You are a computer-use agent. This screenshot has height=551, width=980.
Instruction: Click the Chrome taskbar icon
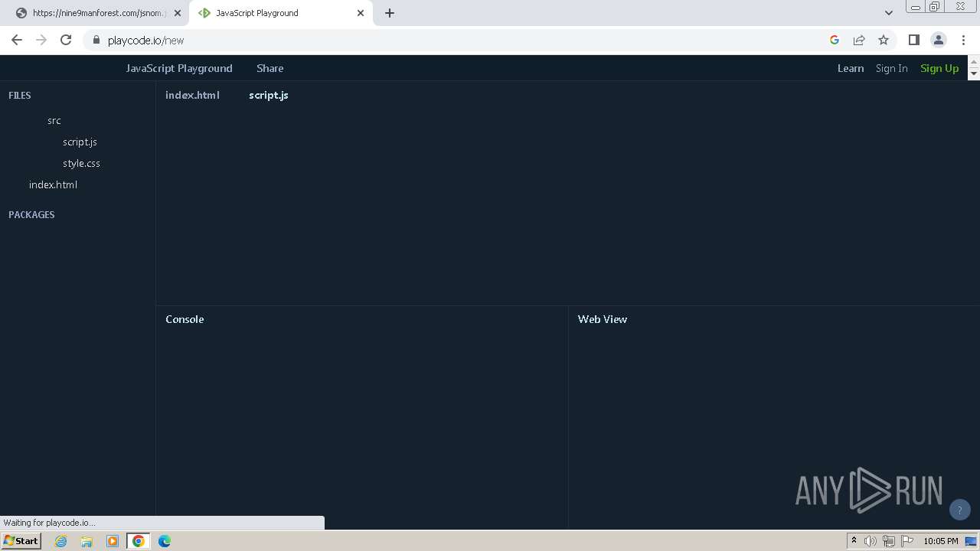(x=139, y=541)
